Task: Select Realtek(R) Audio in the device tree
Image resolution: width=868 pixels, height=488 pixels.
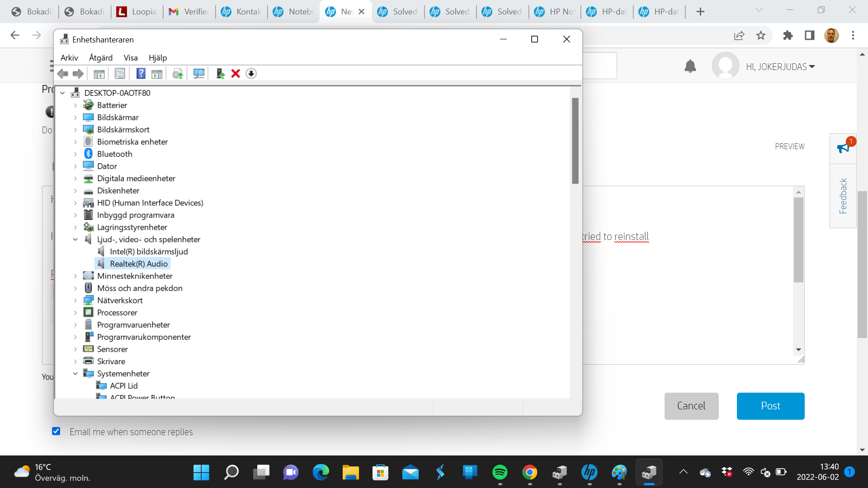Action: click(x=138, y=263)
